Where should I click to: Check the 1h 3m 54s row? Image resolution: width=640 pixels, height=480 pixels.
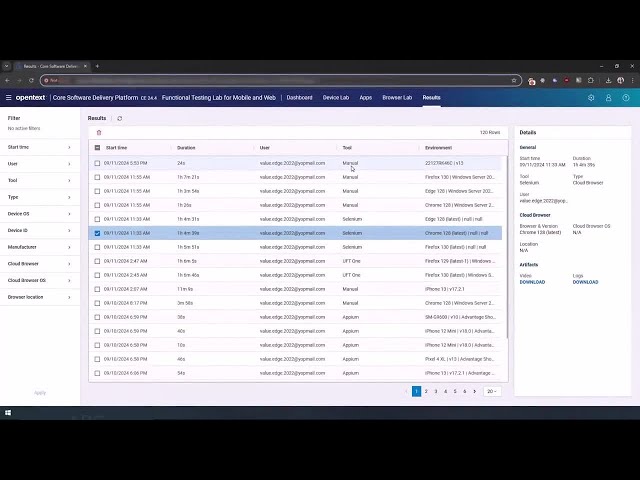[97, 191]
